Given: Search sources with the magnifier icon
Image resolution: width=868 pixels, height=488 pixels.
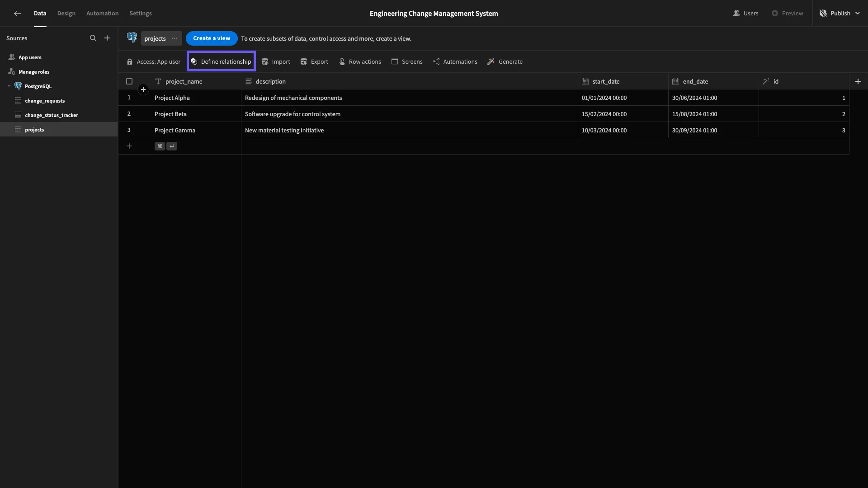Looking at the screenshot, I should pyautogui.click(x=93, y=38).
